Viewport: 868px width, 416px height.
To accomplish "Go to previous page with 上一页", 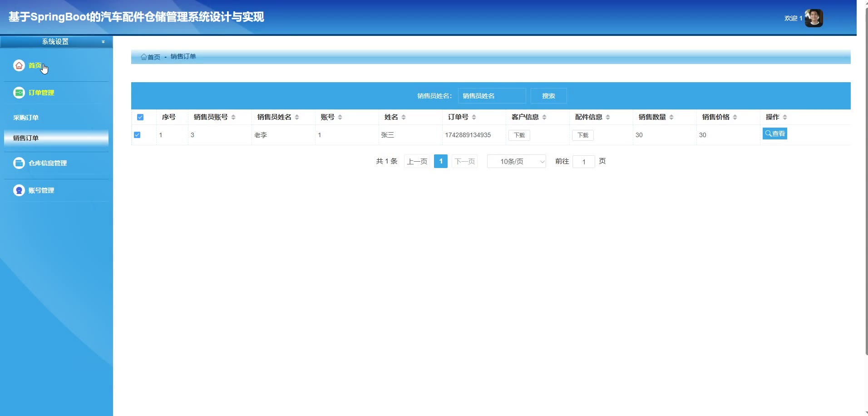I will (x=417, y=161).
